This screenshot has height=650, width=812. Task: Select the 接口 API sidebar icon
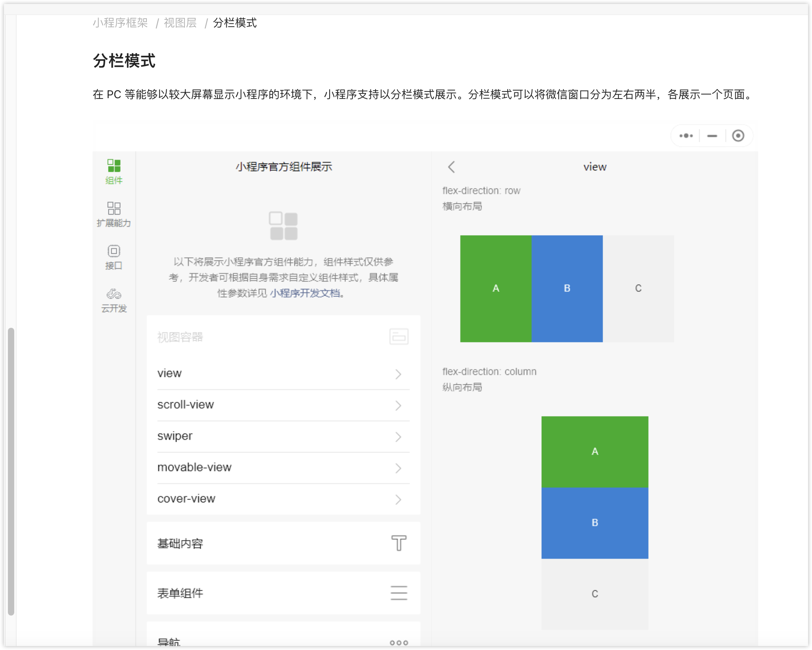click(114, 257)
